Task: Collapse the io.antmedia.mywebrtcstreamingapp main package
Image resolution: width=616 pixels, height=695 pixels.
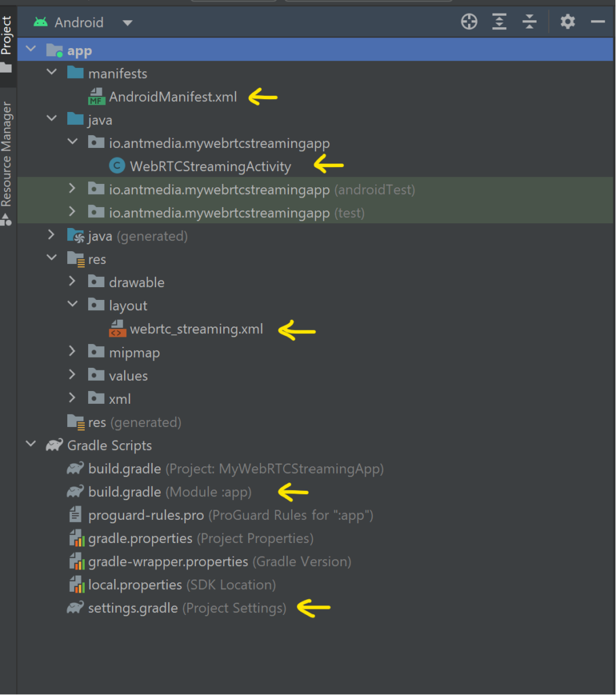Action: pyautogui.click(x=73, y=141)
